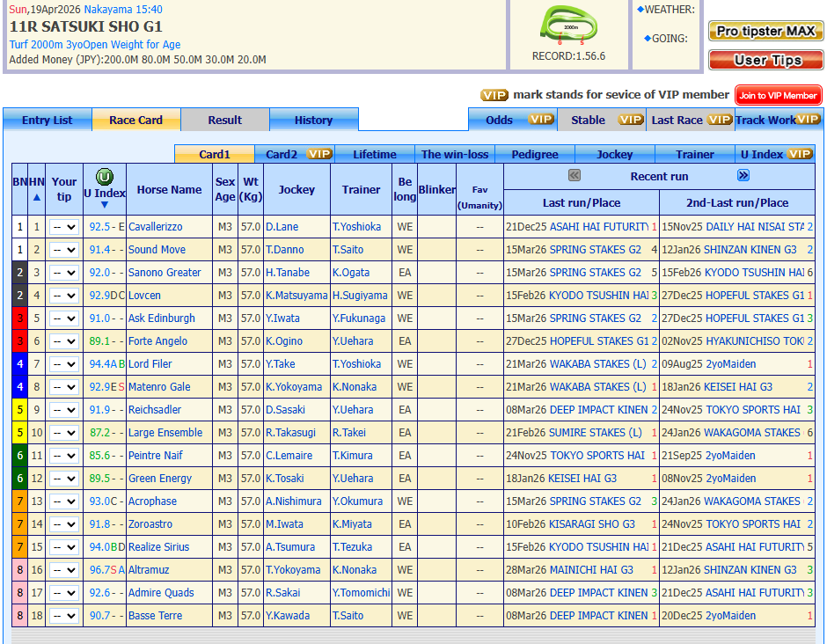
Task: Switch to the Entry List tab
Action: [48, 120]
